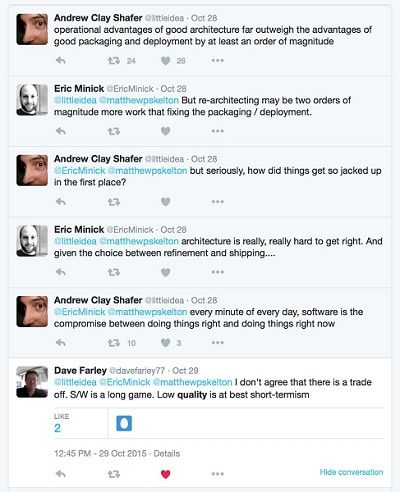
Task: Reply to Andrew's first architecture tweet
Action: [x=60, y=61]
